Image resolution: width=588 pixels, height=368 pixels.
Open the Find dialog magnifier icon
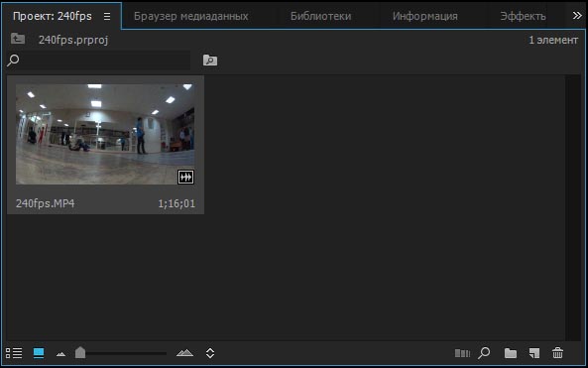484,353
